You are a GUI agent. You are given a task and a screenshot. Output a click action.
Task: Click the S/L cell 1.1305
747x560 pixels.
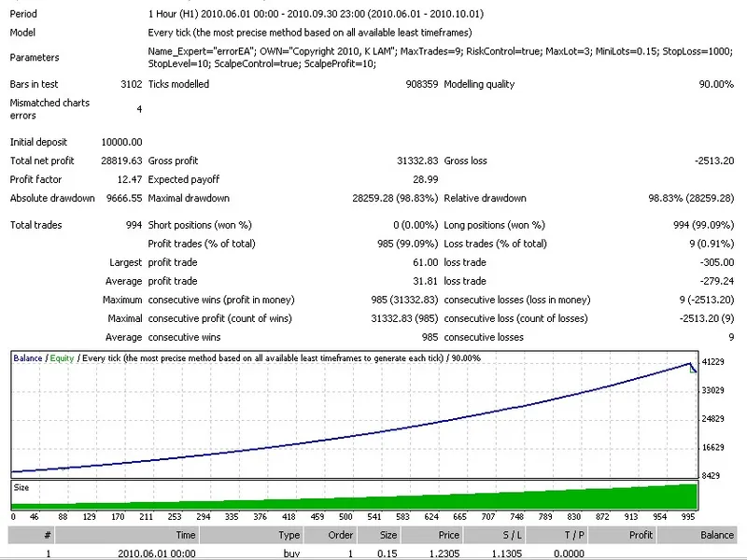[x=506, y=553]
